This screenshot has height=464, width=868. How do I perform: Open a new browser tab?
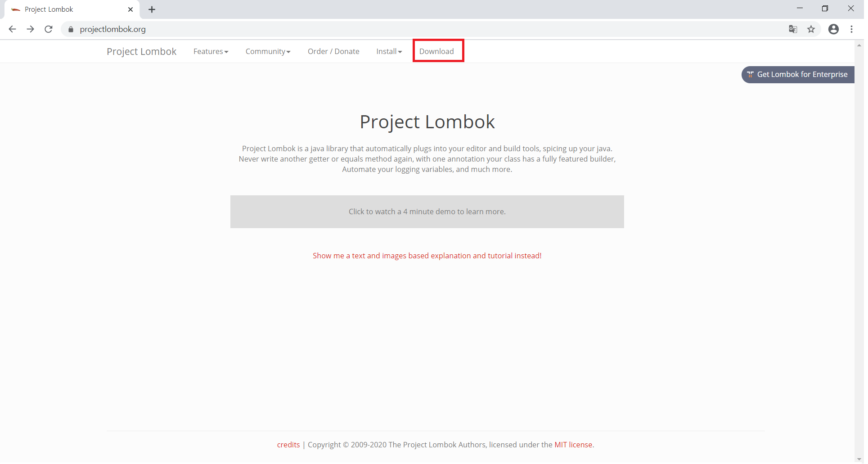pos(153,9)
